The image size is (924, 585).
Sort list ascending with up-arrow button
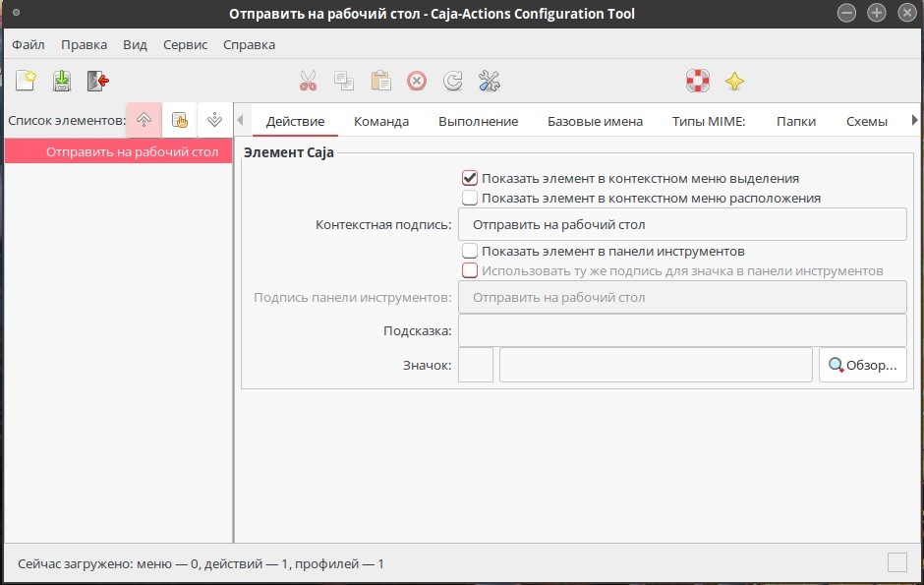tap(144, 120)
